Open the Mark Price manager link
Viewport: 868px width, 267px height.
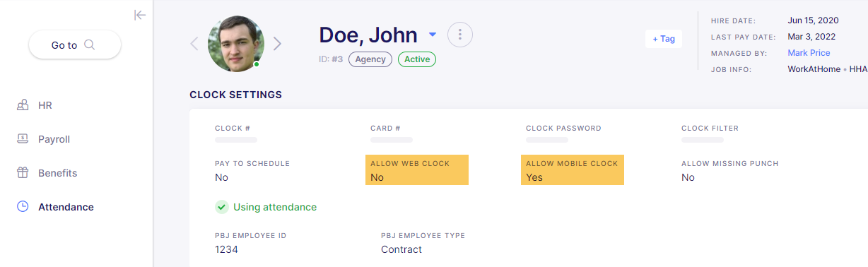[x=809, y=53]
